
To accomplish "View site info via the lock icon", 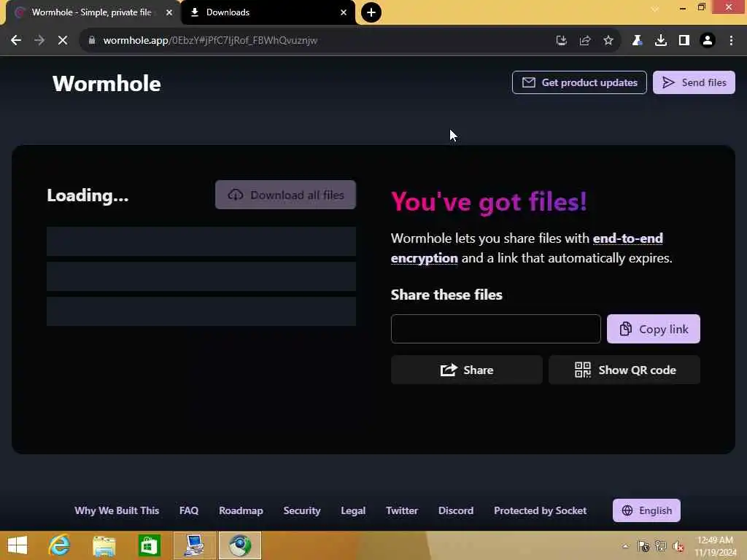I will (92, 41).
